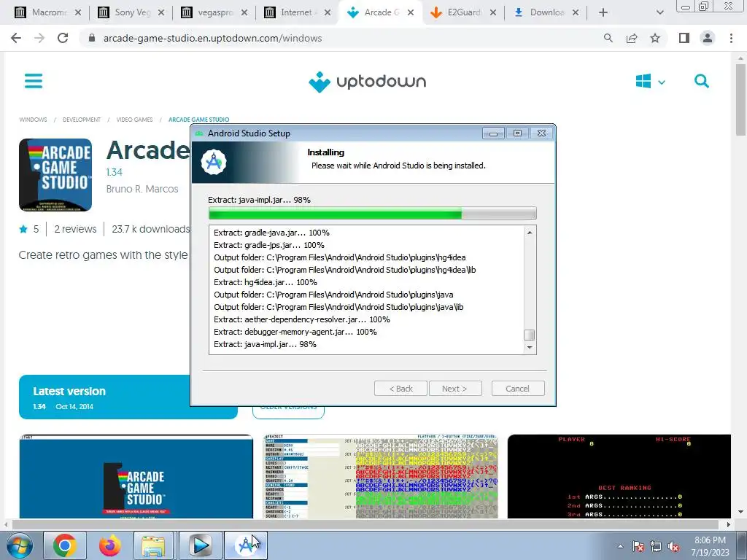Click the Next button in installer
747x560 pixels.
point(455,389)
